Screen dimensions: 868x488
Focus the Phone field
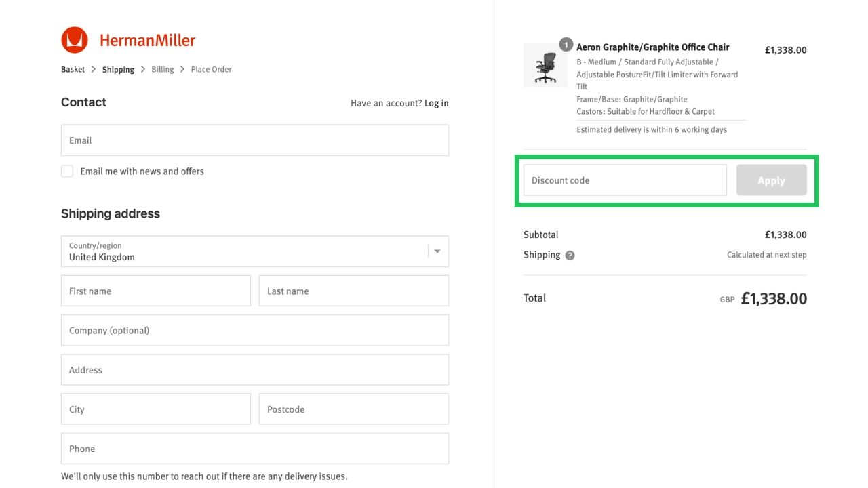(255, 449)
